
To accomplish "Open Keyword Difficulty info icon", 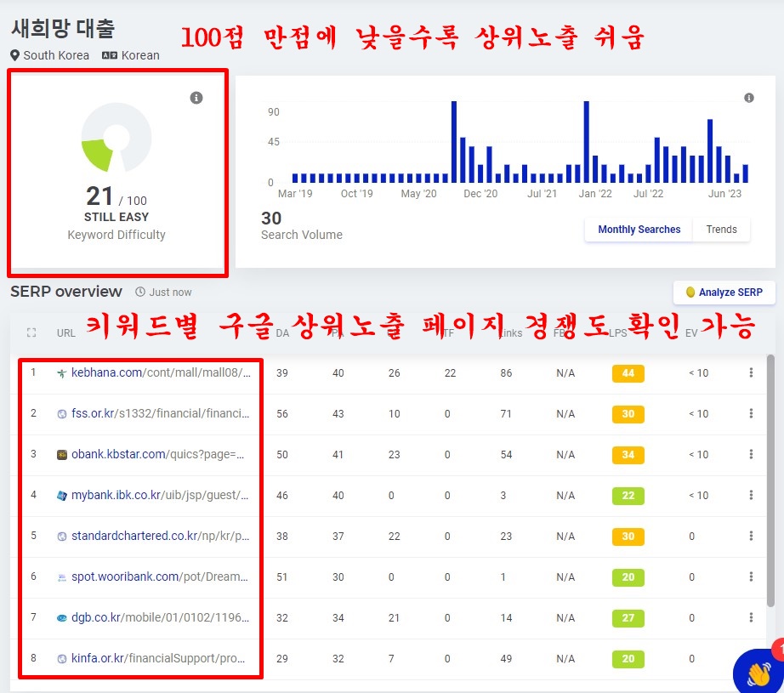I will [196, 98].
